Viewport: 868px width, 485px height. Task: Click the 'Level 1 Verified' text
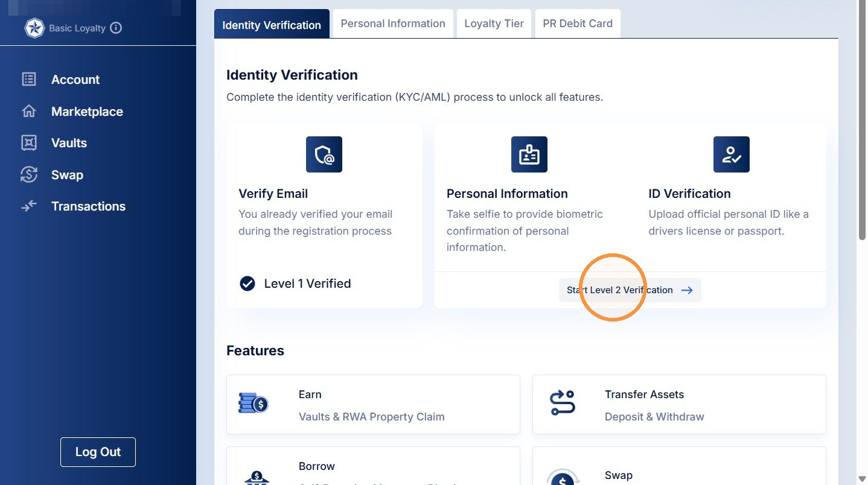pyautogui.click(x=307, y=284)
